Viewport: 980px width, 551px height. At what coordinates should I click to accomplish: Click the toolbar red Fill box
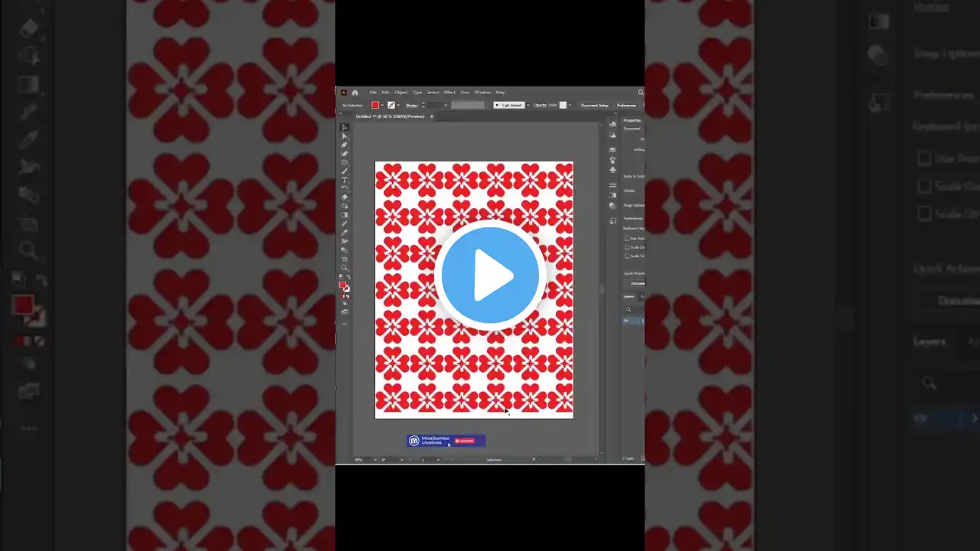pyautogui.click(x=342, y=285)
